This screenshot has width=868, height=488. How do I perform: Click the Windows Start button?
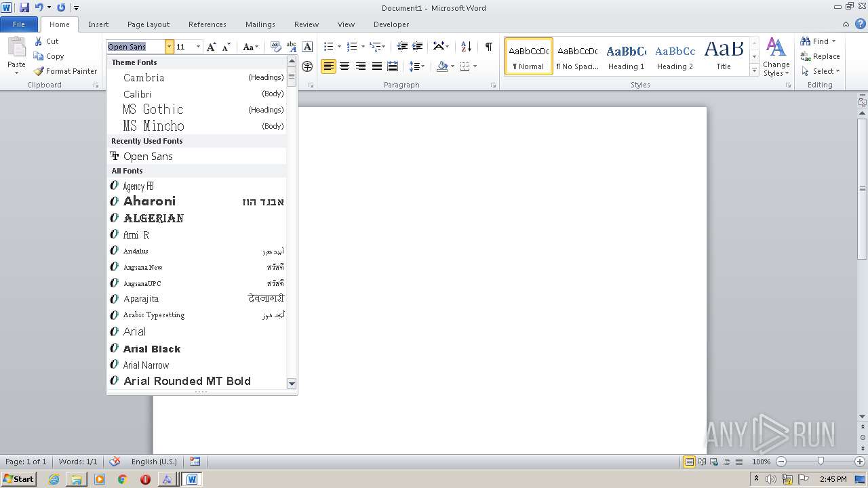[19, 479]
